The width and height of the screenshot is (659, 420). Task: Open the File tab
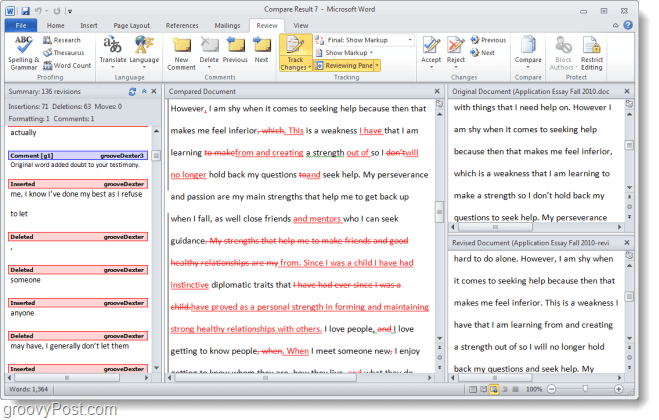pos(21,26)
